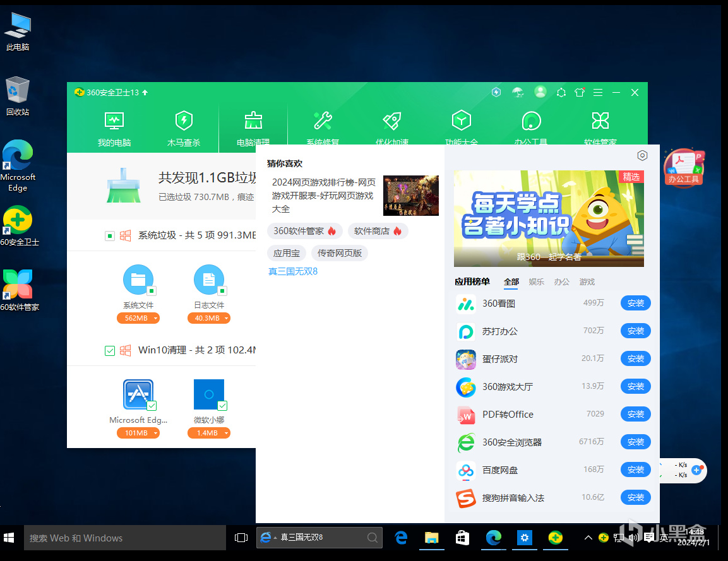The image size is (728, 561).
Task: Click the Microsoft Edg... app store icon
Action: [x=138, y=394]
